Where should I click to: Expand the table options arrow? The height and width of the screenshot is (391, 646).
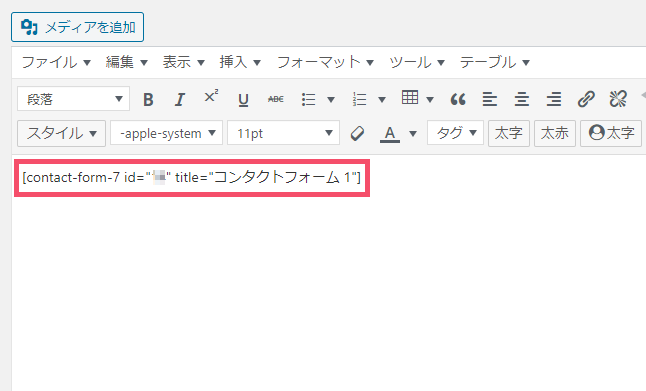pos(430,99)
